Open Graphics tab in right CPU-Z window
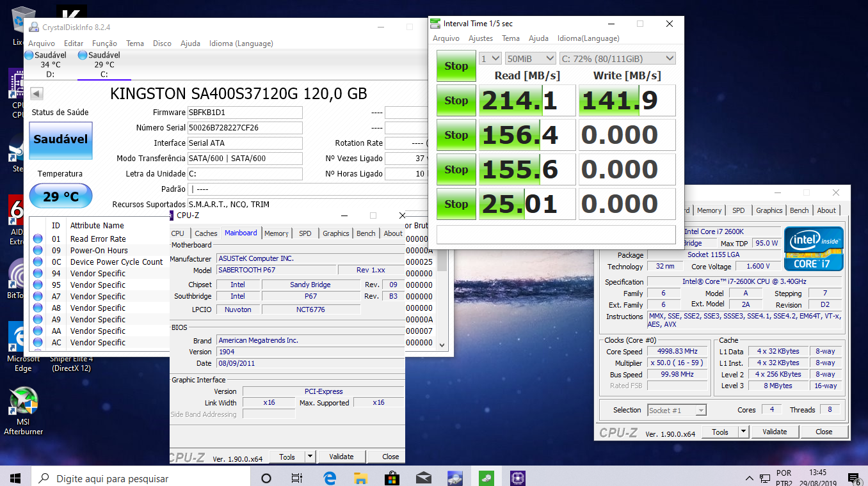 coord(769,210)
